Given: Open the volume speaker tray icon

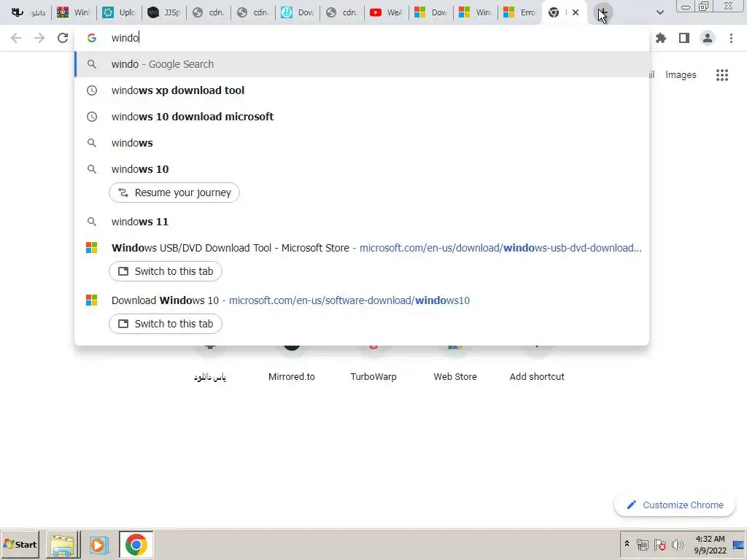Looking at the screenshot, I should coord(677,545).
